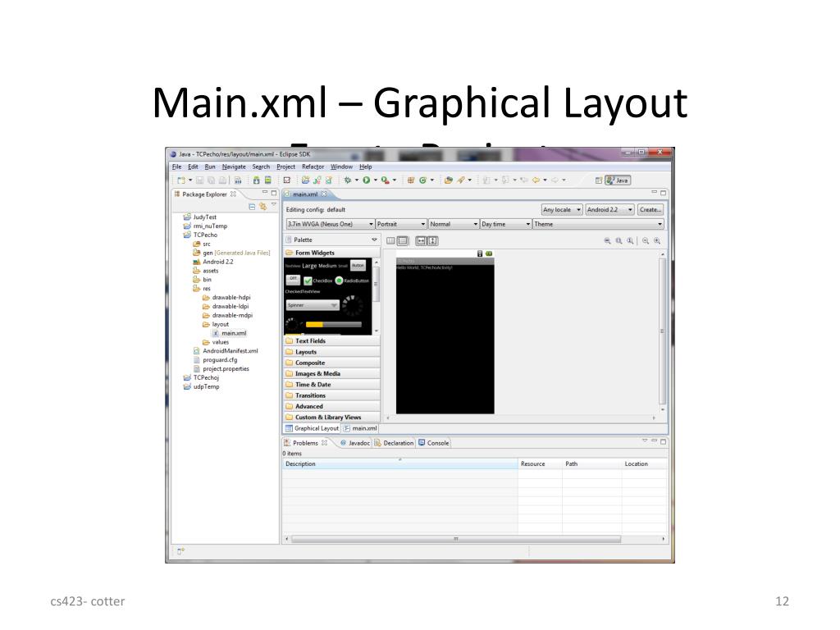
Task: Click the Description column header
Action: click(x=399, y=464)
